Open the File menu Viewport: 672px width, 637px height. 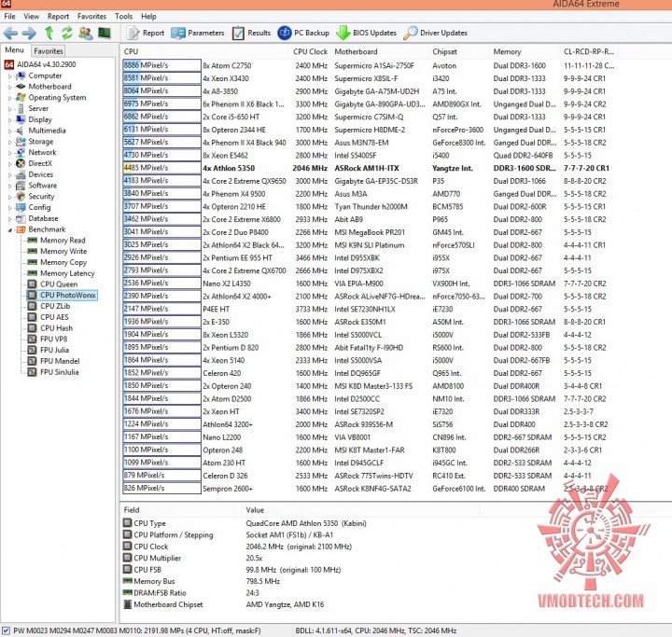(9, 16)
